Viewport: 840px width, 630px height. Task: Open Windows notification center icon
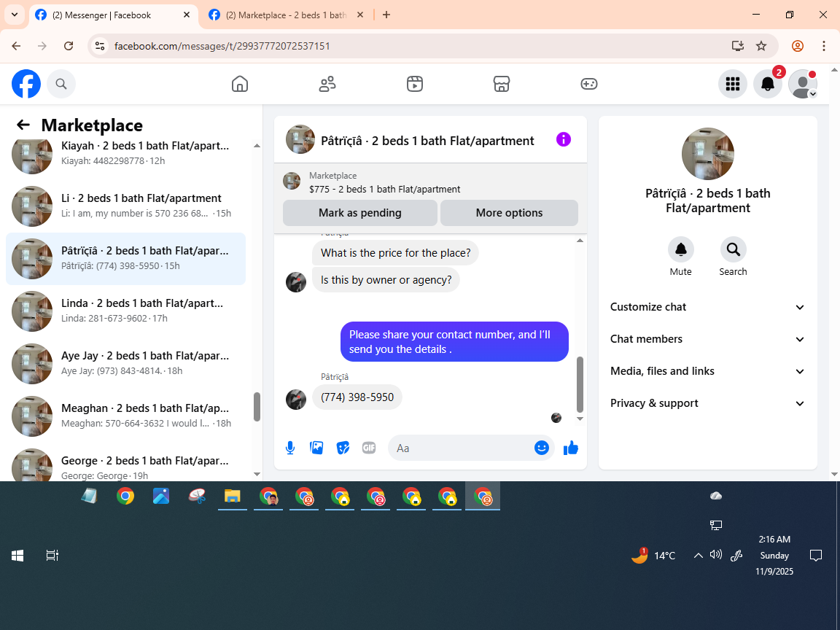815,556
